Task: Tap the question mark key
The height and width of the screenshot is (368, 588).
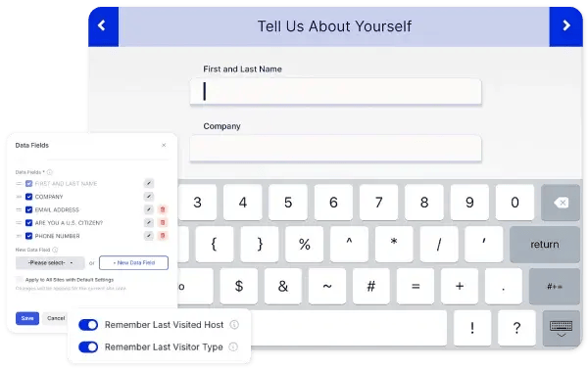Action: coord(516,328)
